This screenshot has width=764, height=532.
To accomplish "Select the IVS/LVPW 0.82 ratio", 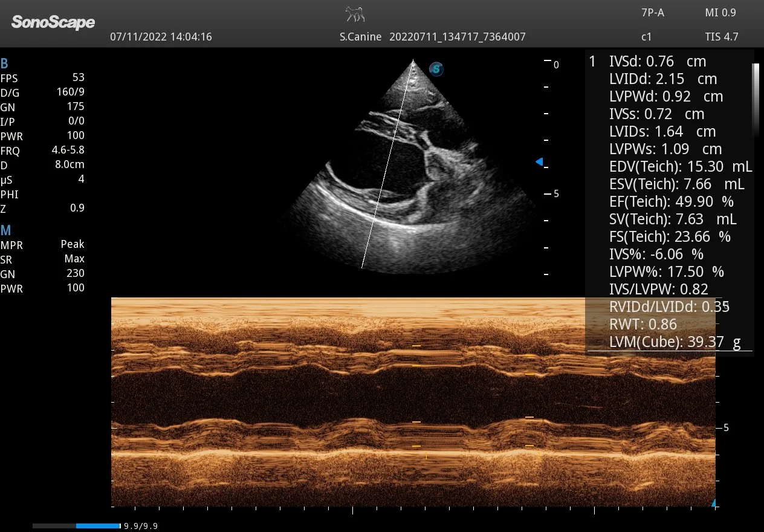I will 659,290.
